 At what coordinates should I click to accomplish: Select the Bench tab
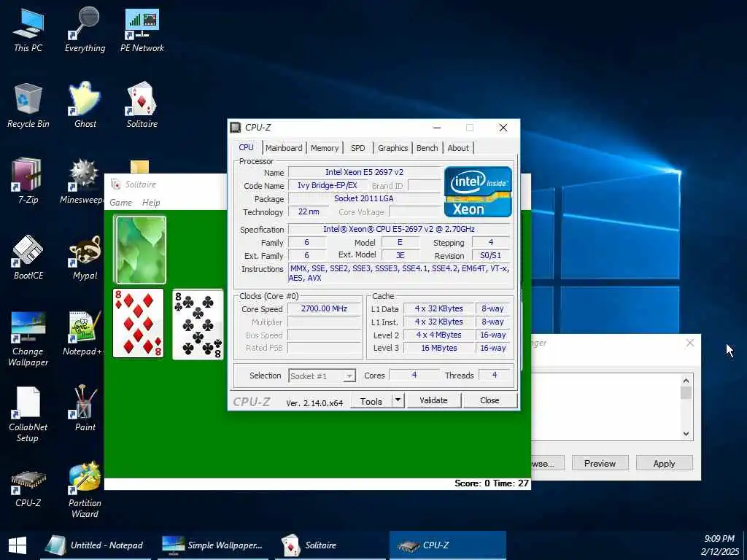427,148
